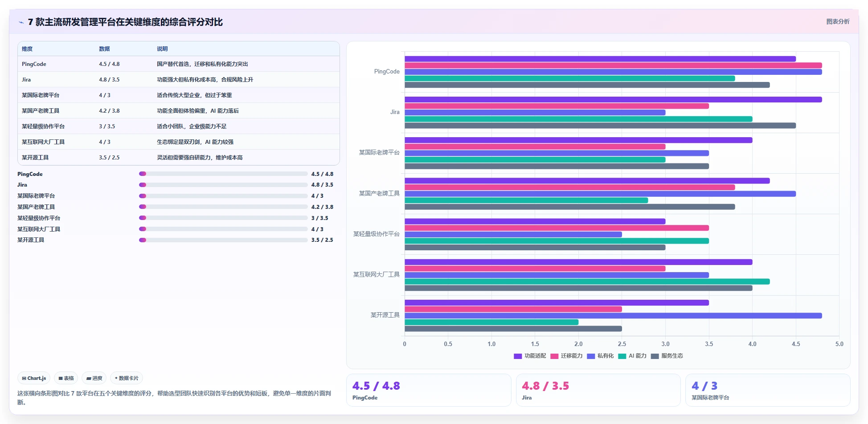Click the PingCode progress bar
868x424 pixels.
click(x=223, y=174)
